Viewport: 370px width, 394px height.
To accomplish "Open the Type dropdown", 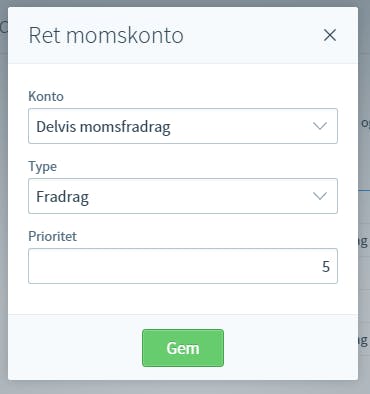I will 183,196.
